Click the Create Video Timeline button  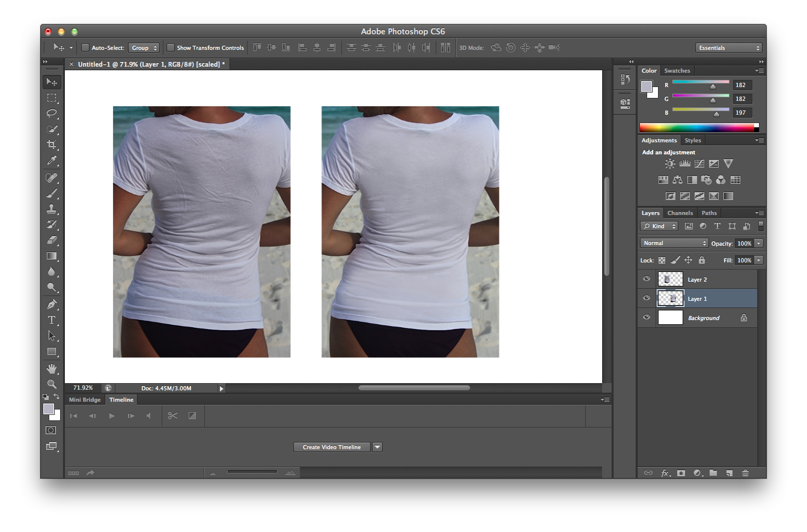click(x=332, y=447)
